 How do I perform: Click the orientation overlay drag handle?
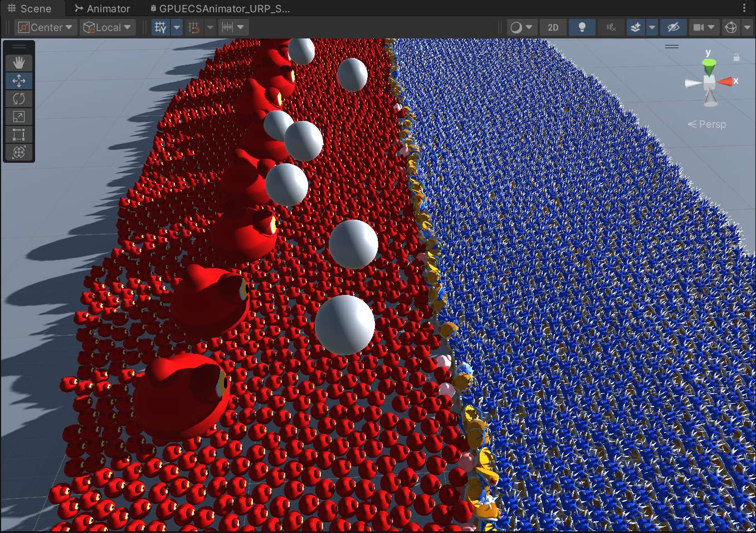click(x=672, y=46)
